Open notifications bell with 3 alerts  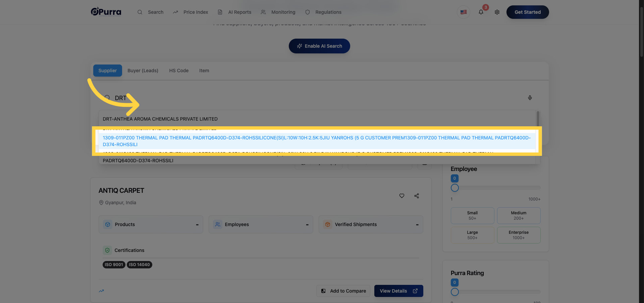tap(481, 12)
